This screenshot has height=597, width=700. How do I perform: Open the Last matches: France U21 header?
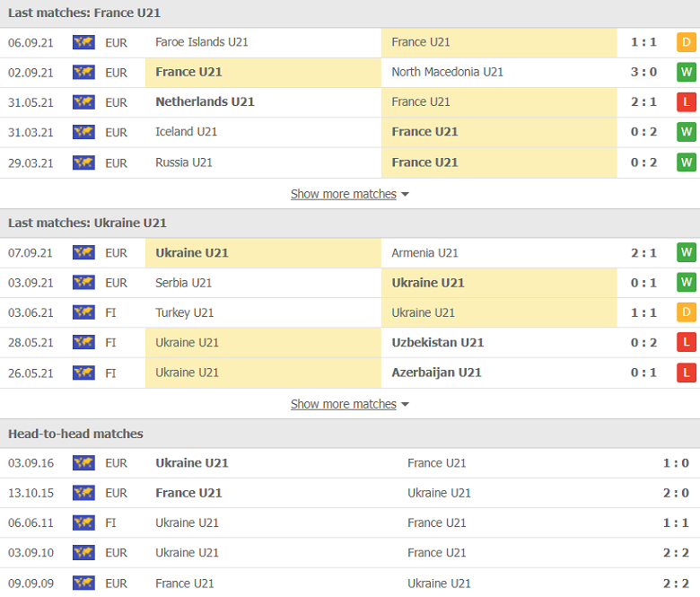tap(84, 13)
